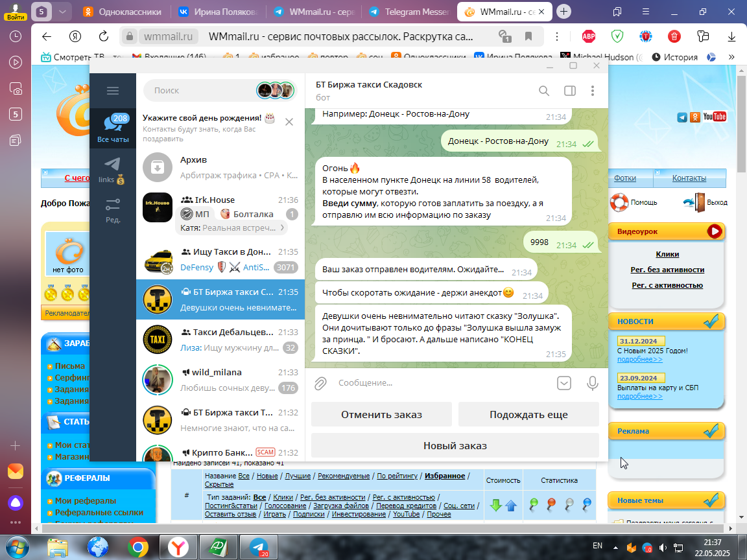Viewport: 747px width, 560px height.
Task: Play the Видеоурок video button
Action: (714, 231)
